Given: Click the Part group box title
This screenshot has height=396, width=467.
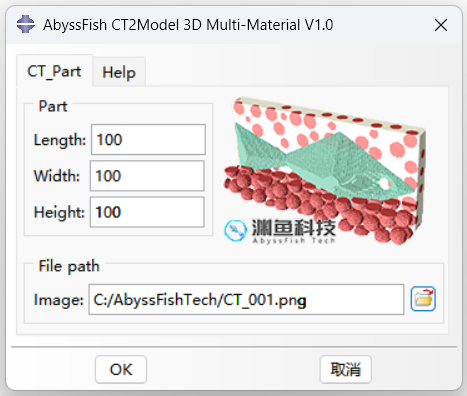Looking at the screenshot, I should coord(53,106).
